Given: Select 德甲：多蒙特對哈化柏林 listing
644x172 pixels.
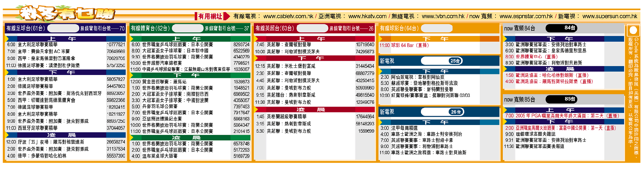Looking at the screenshot, I should [42, 156].
